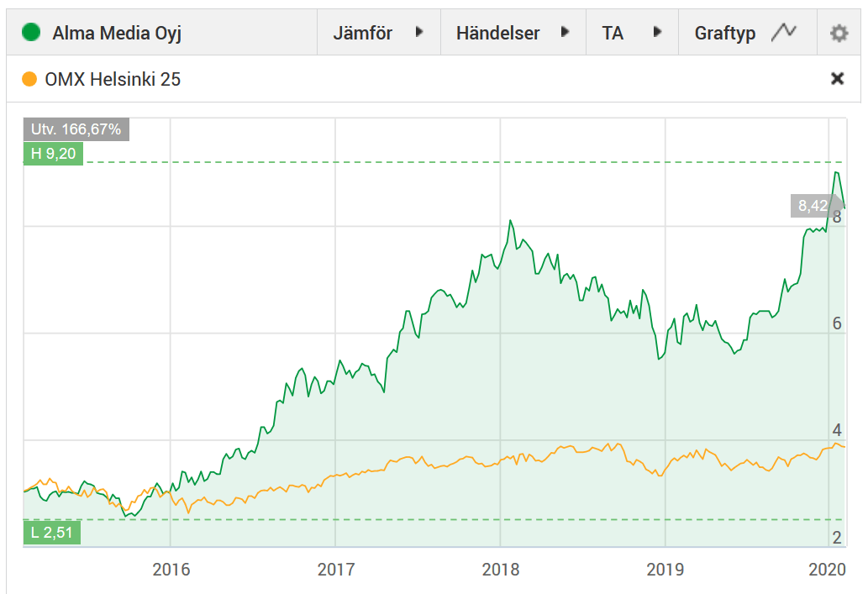Click the H 9,20 high-value badge
868x594 pixels.
(52, 155)
